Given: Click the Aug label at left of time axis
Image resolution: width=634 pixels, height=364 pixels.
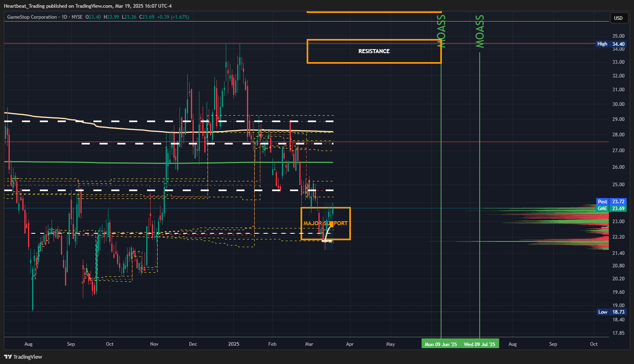Looking at the screenshot, I should [x=28, y=344].
